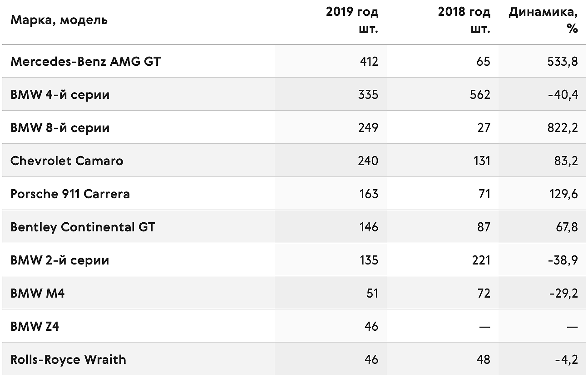Click the 131 value for Chevrolet Camaro
Viewport: 588px width, 377px height.
pyautogui.click(x=481, y=161)
